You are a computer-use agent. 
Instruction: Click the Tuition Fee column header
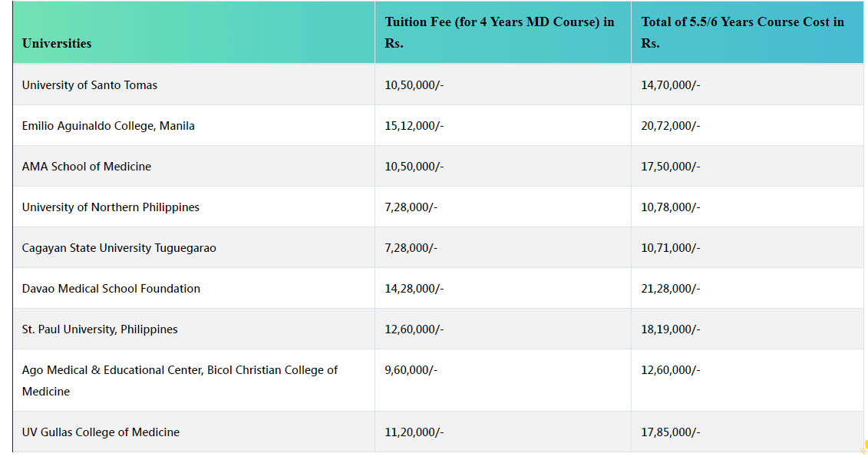coord(499,32)
